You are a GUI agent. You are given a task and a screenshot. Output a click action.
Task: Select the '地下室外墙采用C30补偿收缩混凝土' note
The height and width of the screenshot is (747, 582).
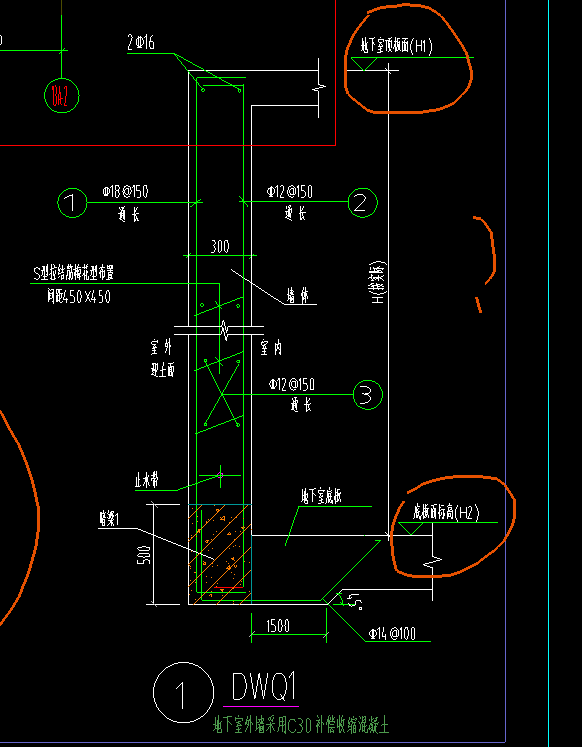coord(301,725)
